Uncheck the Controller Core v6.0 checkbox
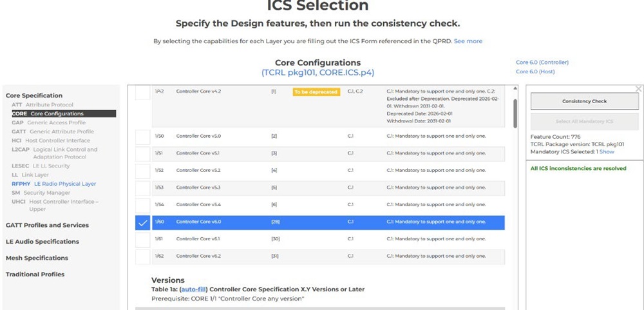The image size is (644, 310). click(142, 222)
